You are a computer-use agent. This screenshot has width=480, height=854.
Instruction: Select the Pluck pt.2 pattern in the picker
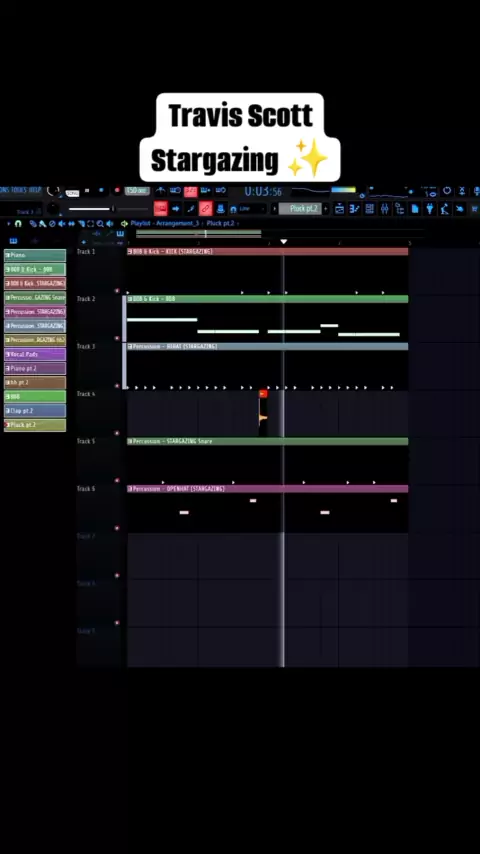click(35, 425)
